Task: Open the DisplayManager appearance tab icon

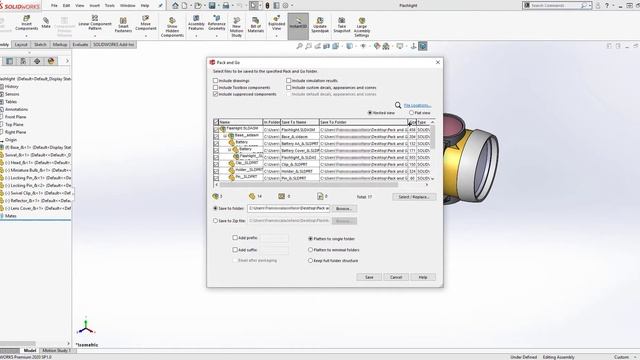Action: 51,61
